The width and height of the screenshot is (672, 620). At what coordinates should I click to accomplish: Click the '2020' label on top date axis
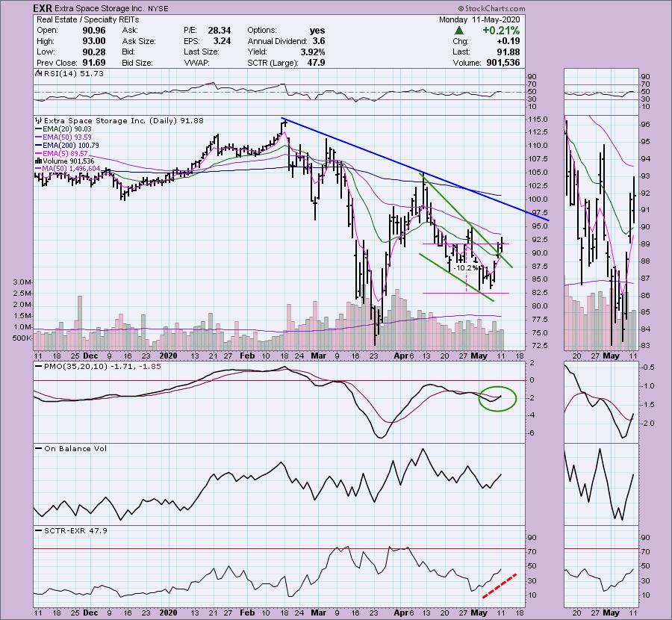168,356
